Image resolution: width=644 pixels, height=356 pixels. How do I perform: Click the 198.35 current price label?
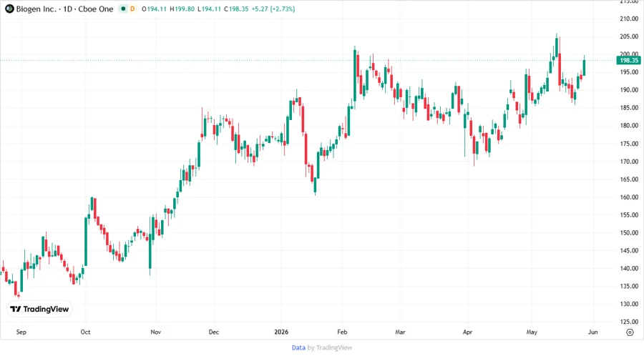tap(628, 60)
